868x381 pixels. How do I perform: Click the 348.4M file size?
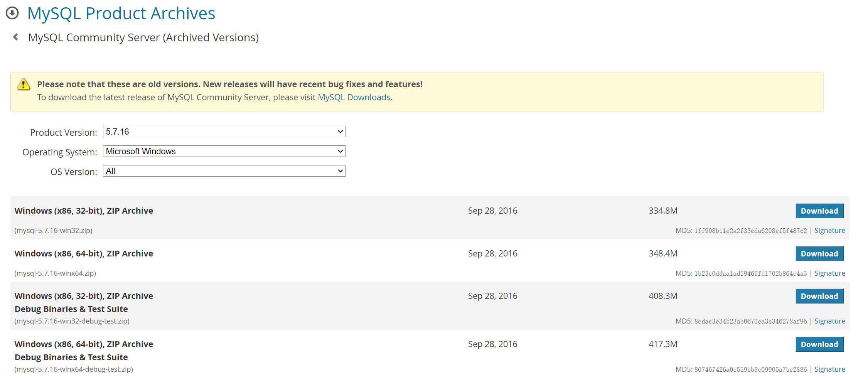(x=663, y=253)
